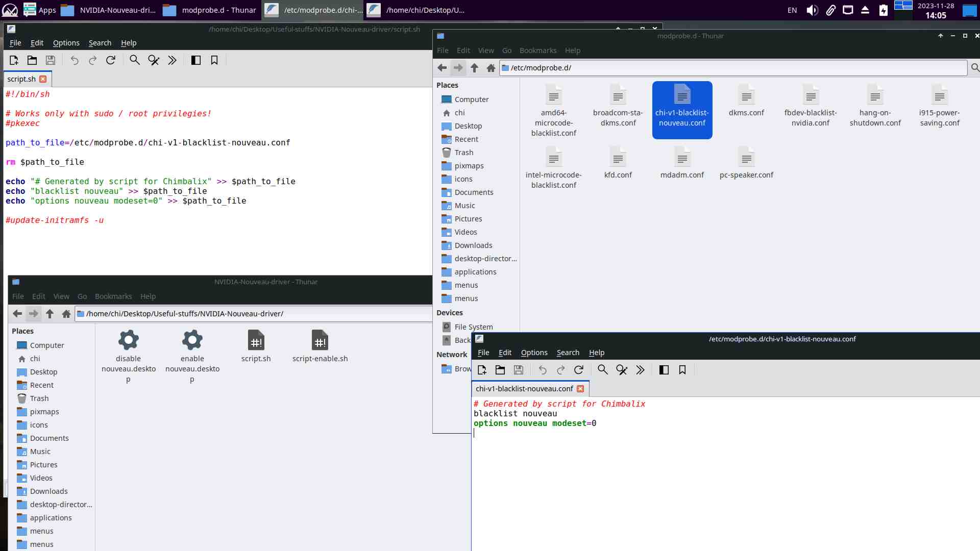Image resolution: width=980 pixels, height=551 pixels.
Task: Click the Save icon in the script.sh editor toolbar
Action: pos(51,60)
